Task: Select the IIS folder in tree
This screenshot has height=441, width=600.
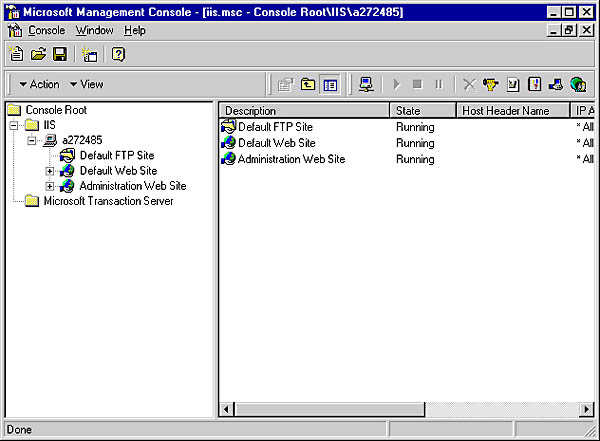Action: coord(49,125)
